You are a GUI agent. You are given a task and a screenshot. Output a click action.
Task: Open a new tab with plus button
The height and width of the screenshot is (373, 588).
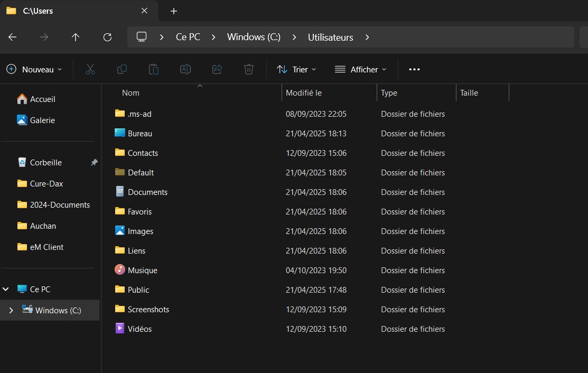coord(174,11)
